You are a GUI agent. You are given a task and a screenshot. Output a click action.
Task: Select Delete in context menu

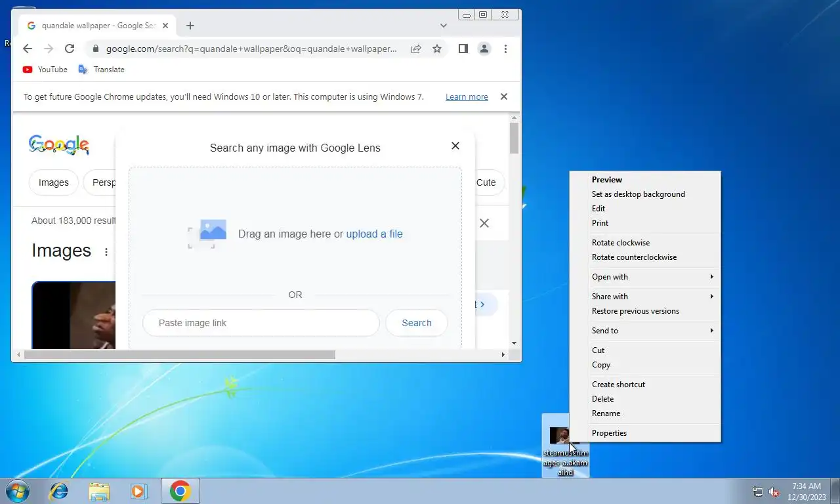tap(645, 399)
